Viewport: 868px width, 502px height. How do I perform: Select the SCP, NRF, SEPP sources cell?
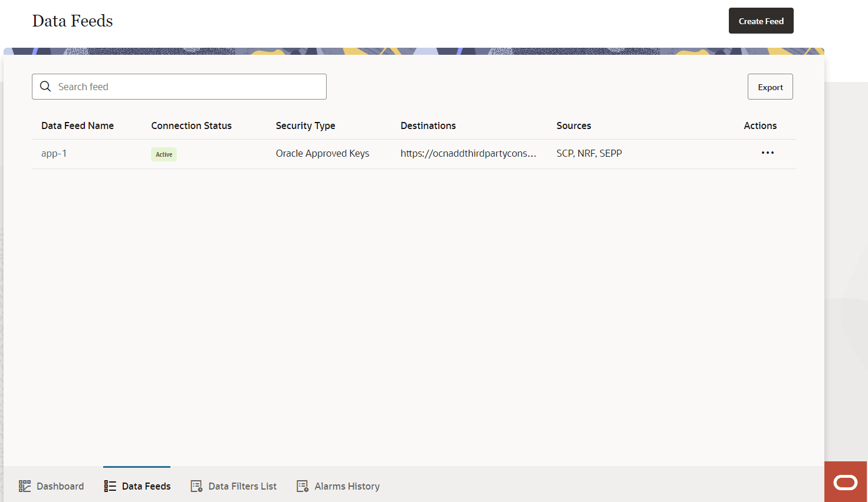pyautogui.click(x=589, y=153)
